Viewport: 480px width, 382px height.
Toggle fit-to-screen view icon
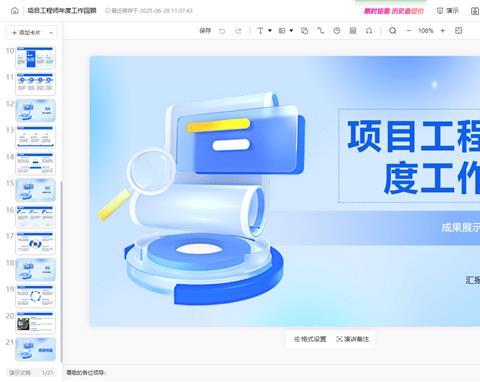point(459,31)
